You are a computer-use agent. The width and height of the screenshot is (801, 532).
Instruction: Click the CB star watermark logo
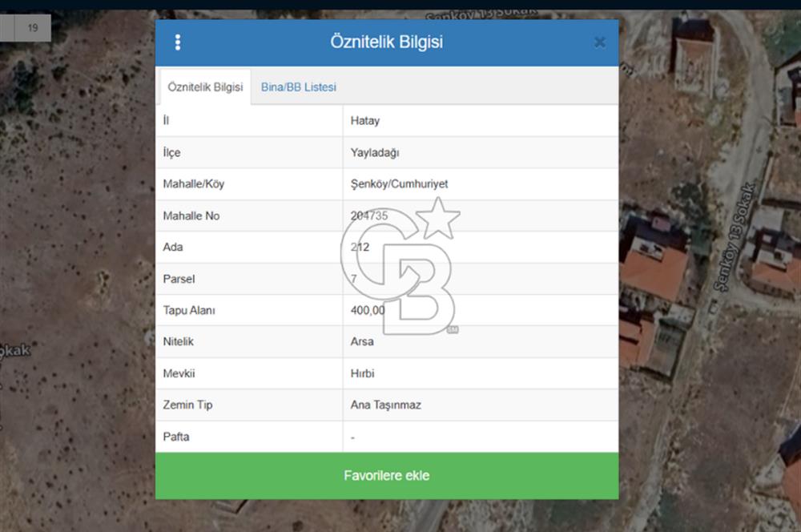coord(400,268)
